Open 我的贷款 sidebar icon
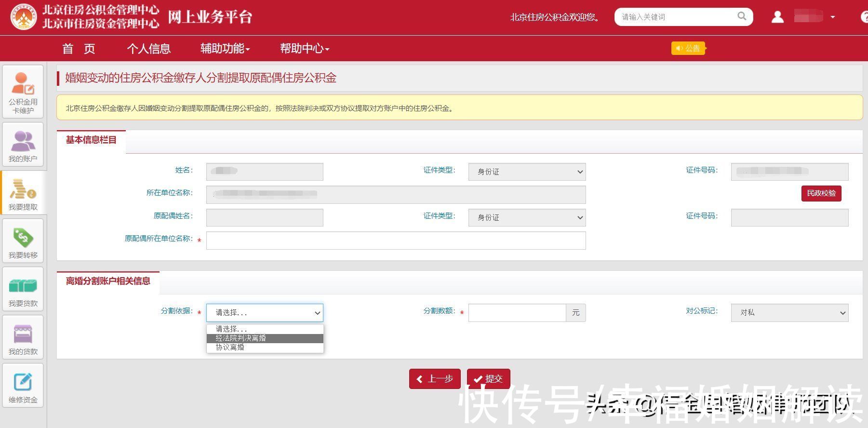This screenshot has width=868, height=428. pos(23,337)
